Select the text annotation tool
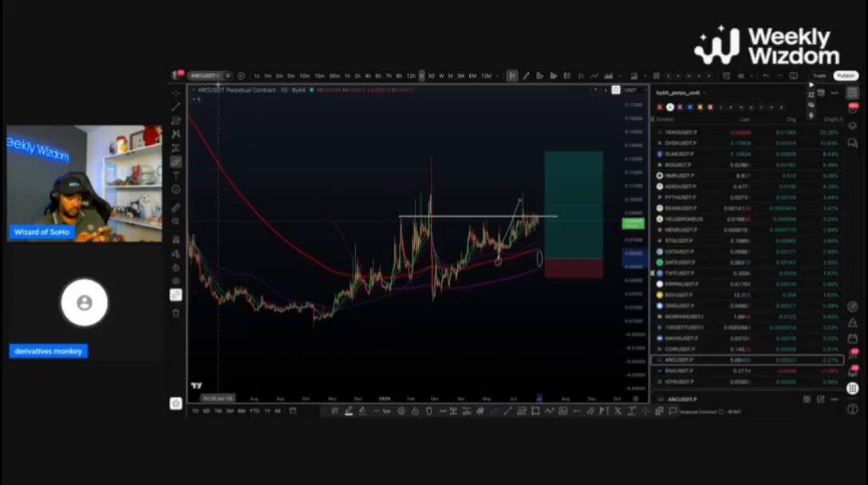Screen dimensions: 868x485 pyautogui.click(x=176, y=175)
